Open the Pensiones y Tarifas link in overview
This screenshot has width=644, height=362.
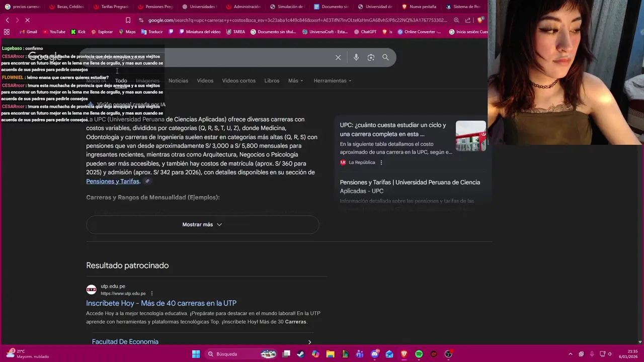pyautogui.click(x=113, y=181)
